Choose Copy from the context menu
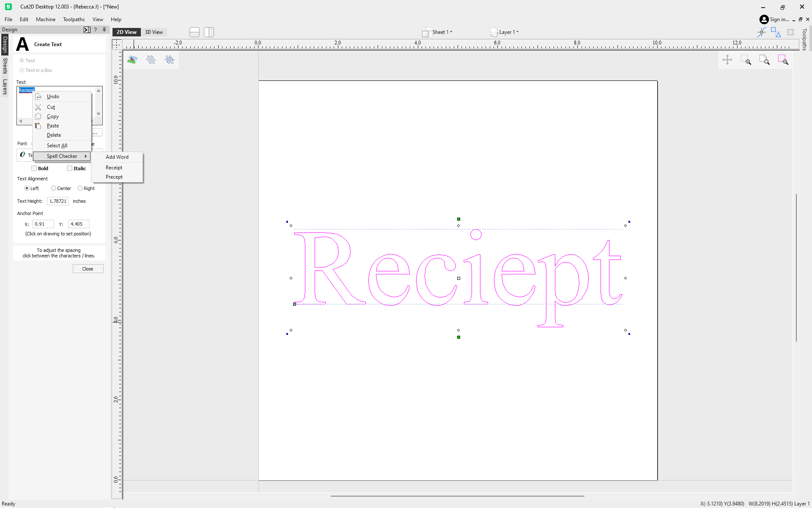The width and height of the screenshot is (812, 508). (x=62, y=116)
